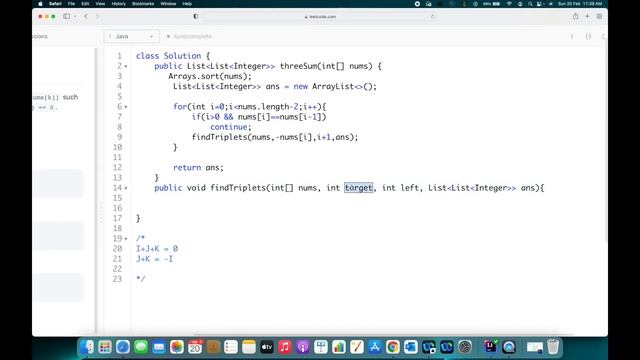
Task: Click the battery status in the menu bar
Action: click(491, 4)
